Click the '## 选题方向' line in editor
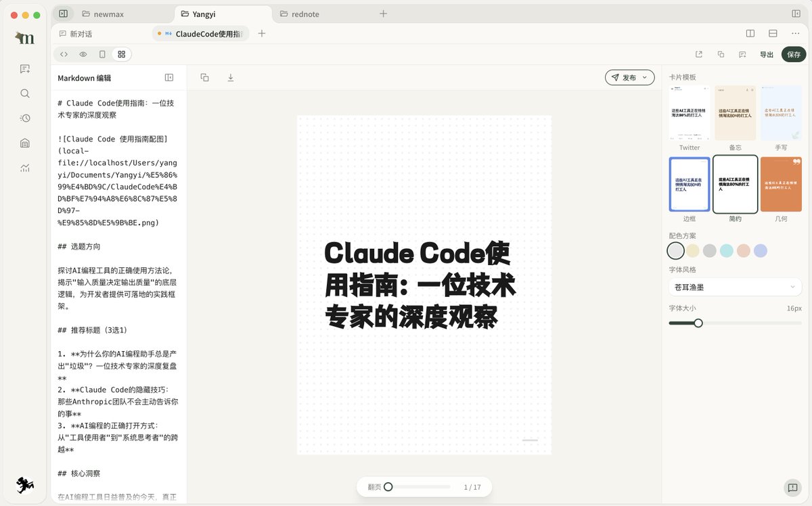 (x=79, y=246)
